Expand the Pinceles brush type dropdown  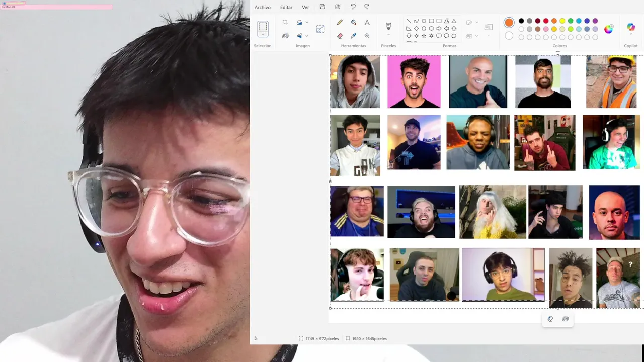[x=388, y=35]
